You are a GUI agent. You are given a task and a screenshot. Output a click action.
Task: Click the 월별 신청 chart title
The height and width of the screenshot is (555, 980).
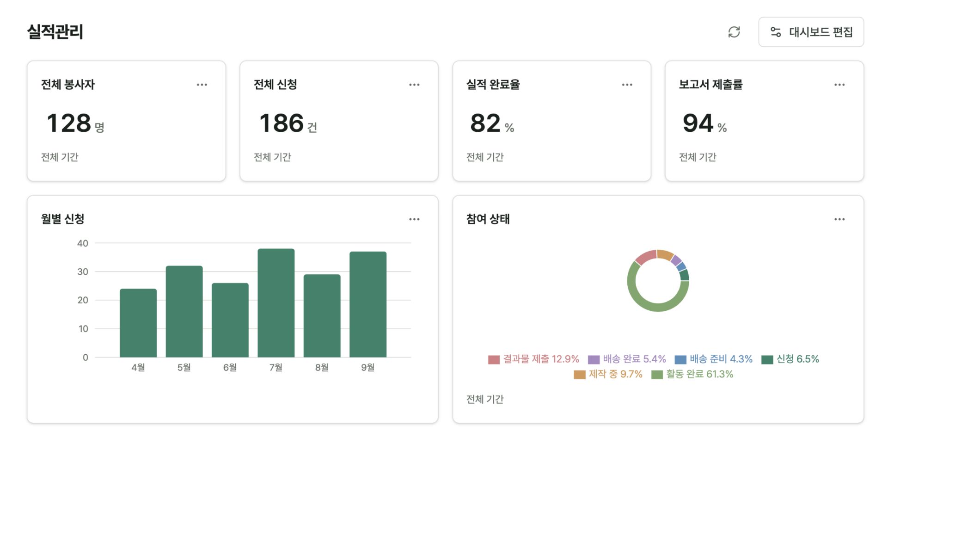(x=62, y=219)
